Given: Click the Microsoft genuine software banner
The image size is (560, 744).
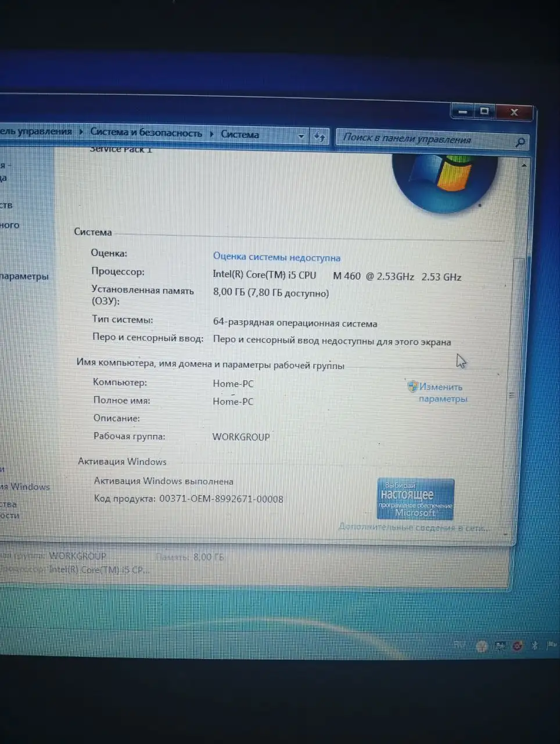Looking at the screenshot, I should click(x=416, y=500).
